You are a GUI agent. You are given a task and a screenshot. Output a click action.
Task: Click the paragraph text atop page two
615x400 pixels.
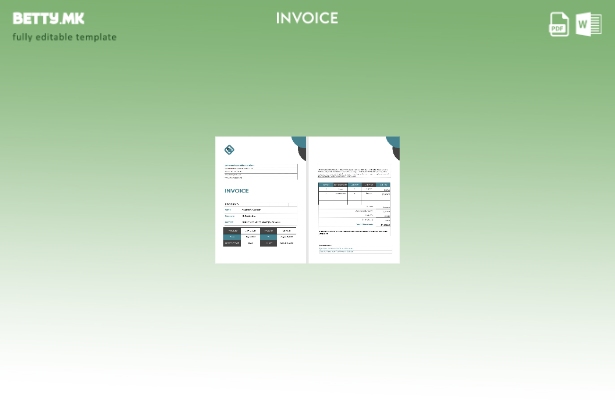(354, 173)
